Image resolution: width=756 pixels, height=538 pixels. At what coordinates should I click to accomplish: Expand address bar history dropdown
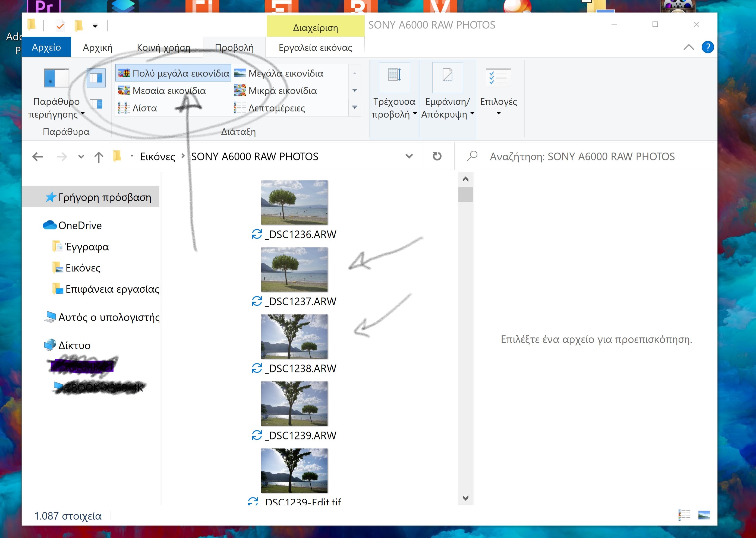pyautogui.click(x=409, y=156)
